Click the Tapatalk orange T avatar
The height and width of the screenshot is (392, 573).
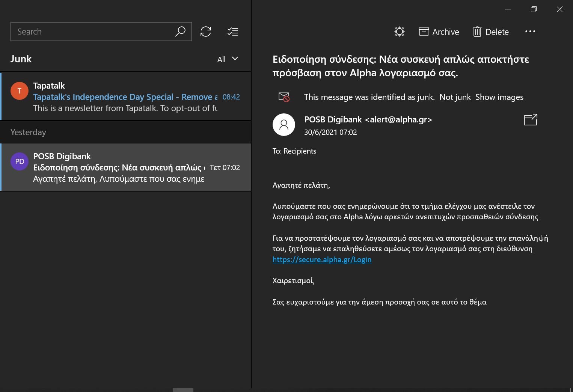(20, 91)
